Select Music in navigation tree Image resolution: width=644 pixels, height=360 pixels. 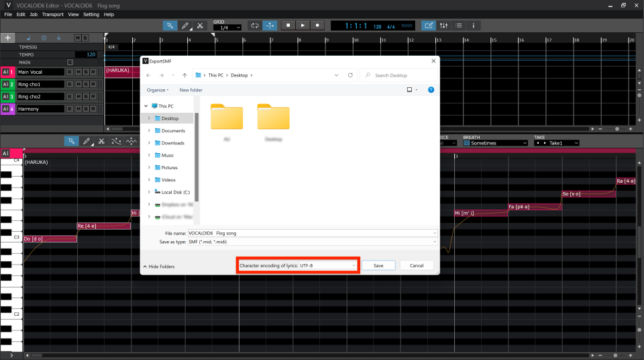(x=168, y=156)
